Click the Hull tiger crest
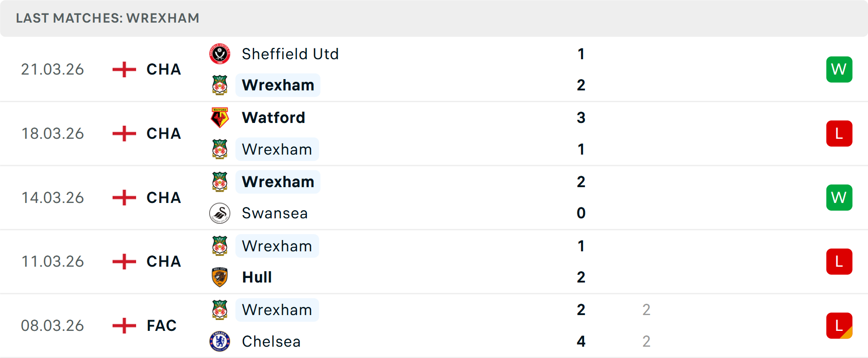This screenshot has height=358, width=868. tap(220, 277)
